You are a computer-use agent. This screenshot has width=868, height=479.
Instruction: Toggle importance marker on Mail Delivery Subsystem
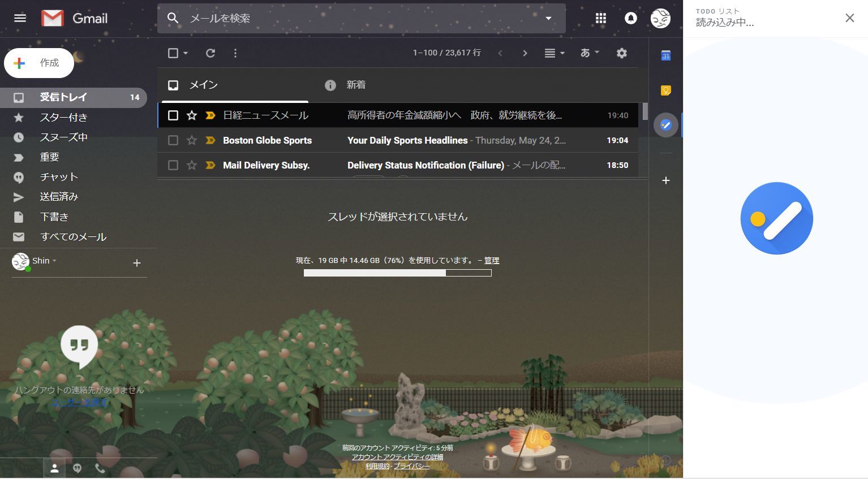pos(210,165)
